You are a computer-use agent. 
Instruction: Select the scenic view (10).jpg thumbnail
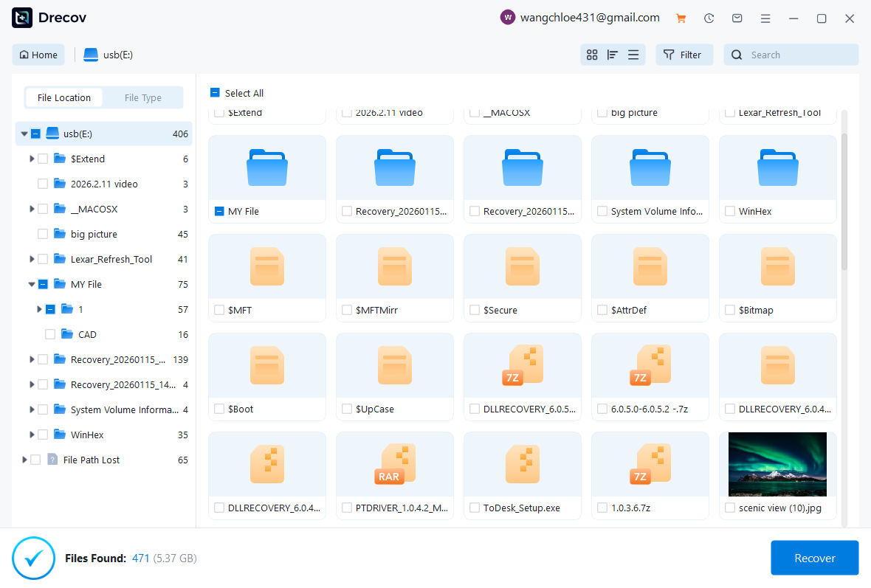click(777, 464)
